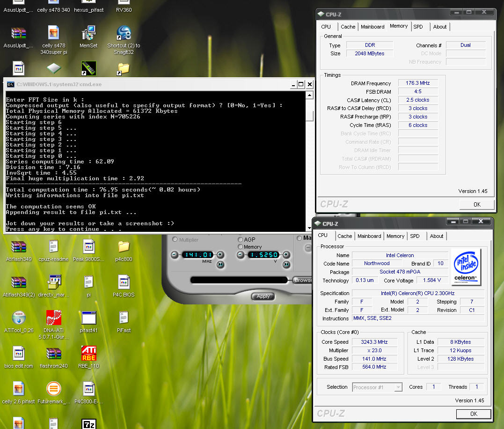Increase the MHz frequency value
Screen dimensions: 504x429
pyautogui.click(x=220, y=255)
